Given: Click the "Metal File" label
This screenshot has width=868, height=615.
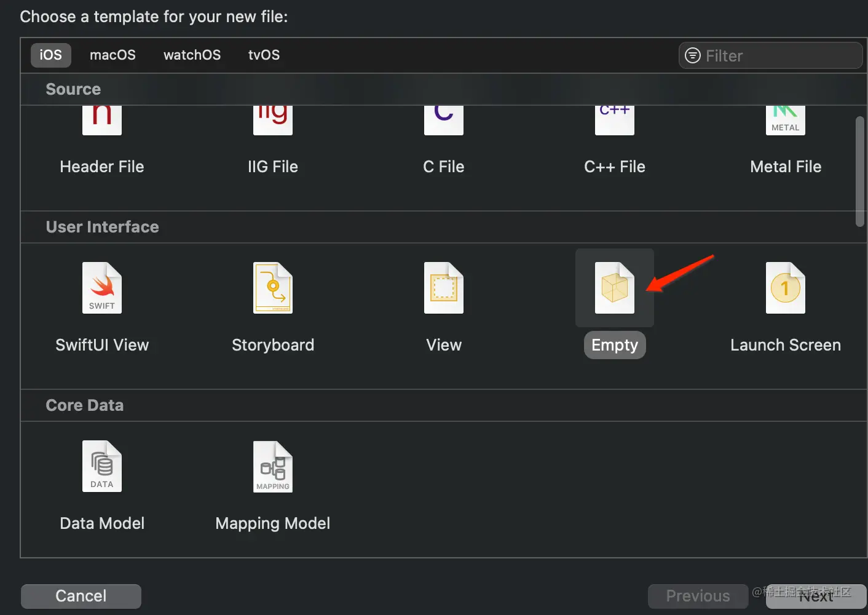Looking at the screenshot, I should click(786, 167).
